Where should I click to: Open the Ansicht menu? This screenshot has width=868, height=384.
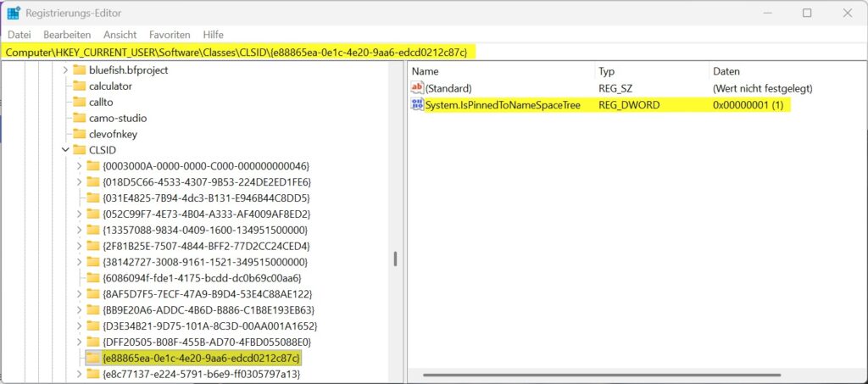[x=120, y=34]
